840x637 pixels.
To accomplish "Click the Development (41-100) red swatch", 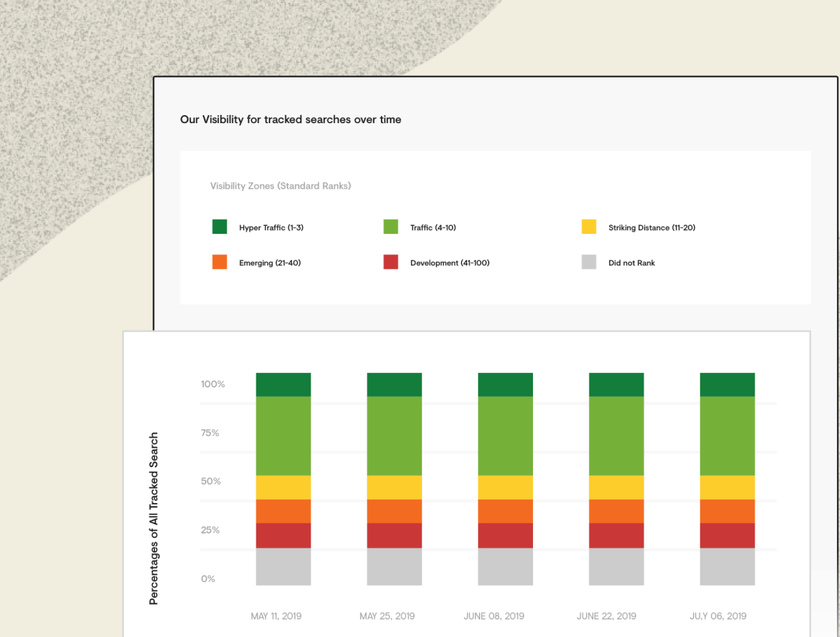I will [390, 262].
